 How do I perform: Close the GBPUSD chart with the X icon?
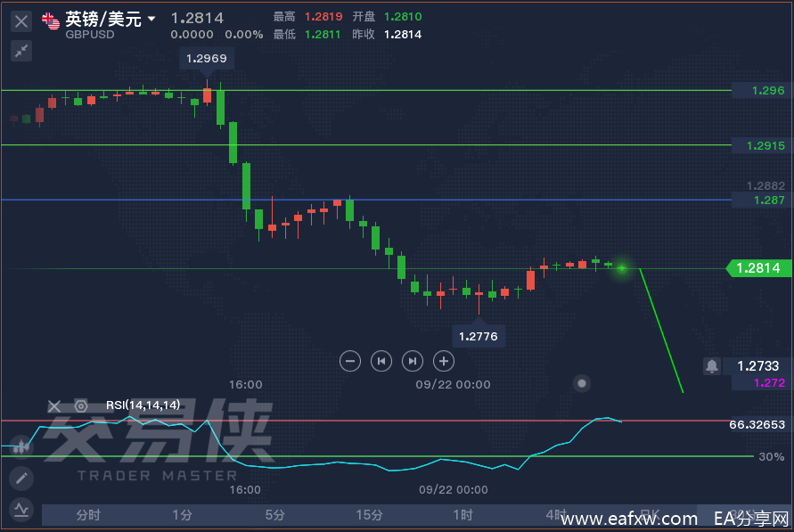[x=21, y=21]
